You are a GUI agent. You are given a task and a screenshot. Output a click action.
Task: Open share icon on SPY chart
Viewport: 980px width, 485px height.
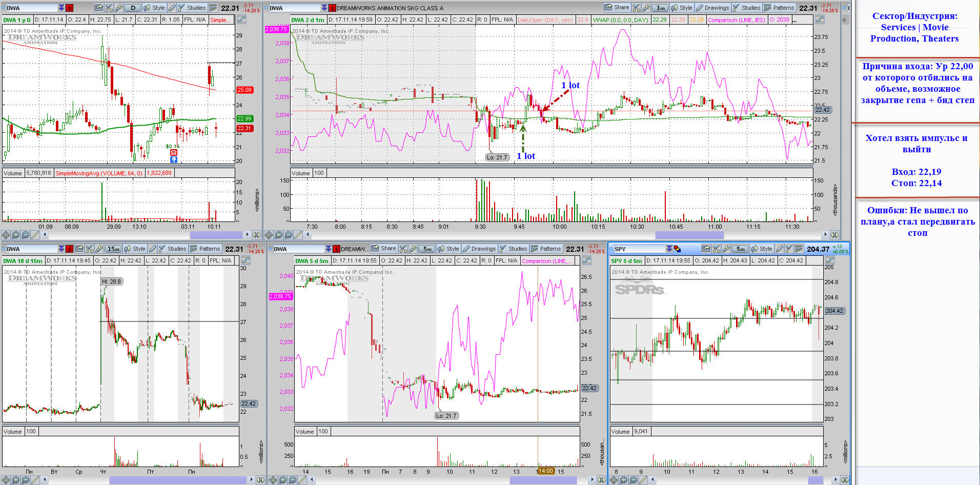[706, 249]
